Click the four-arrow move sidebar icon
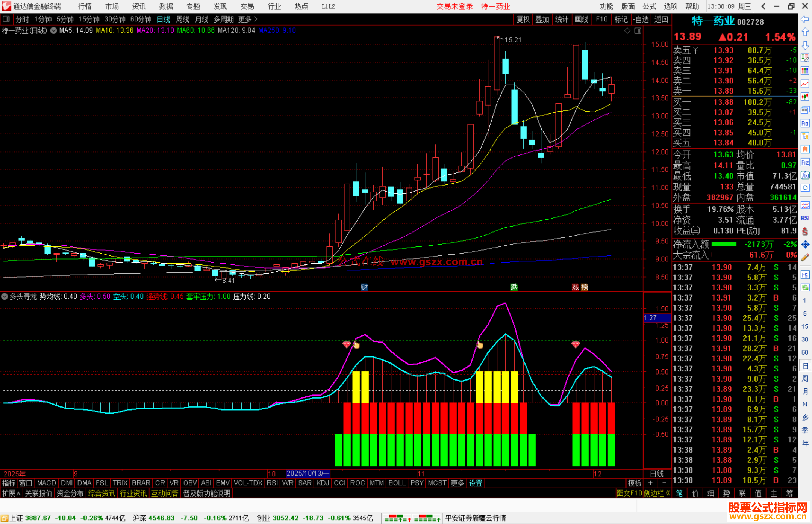The height and width of the screenshot is (524, 812). (805, 245)
